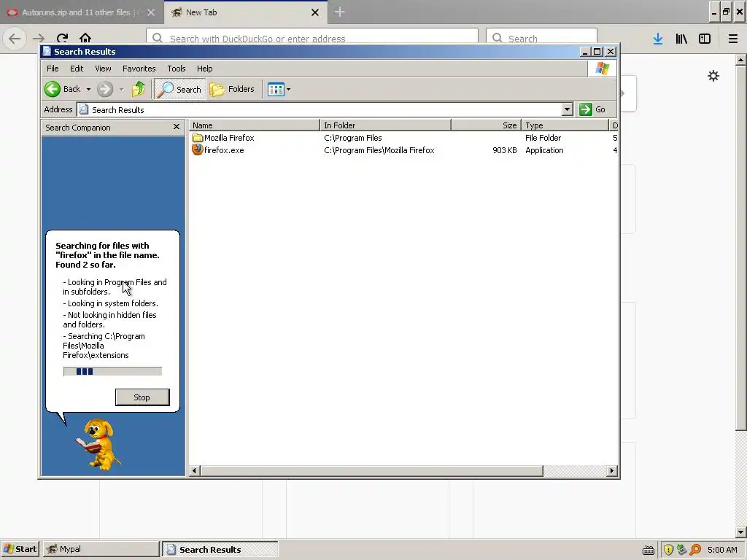This screenshot has width=747, height=560.
Task: Open New Tab settings gear icon
Action: click(x=713, y=76)
